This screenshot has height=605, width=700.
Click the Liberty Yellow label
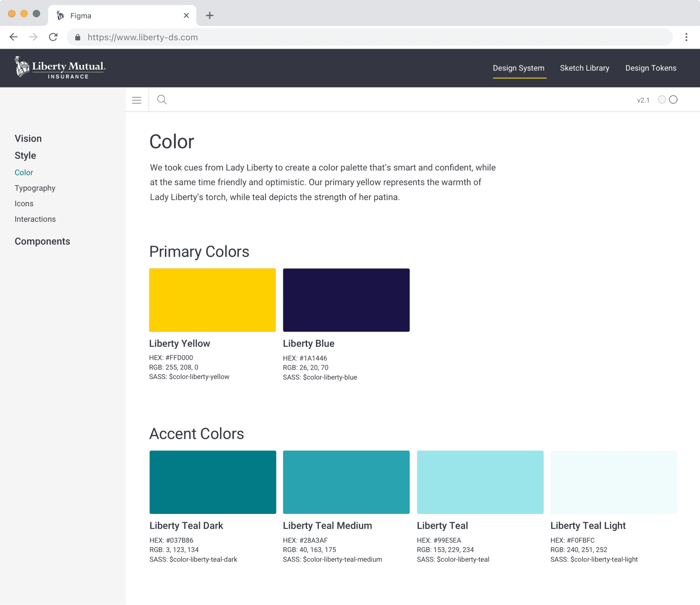pos(180,343)
